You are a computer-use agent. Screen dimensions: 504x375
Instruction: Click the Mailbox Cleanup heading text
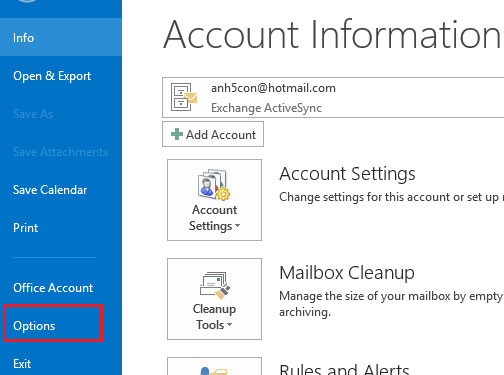point(347,273)
